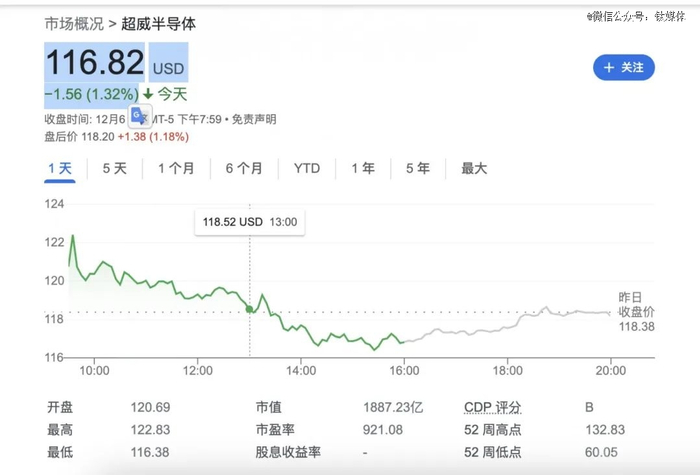Click the USD currency label

click(x=168, y=69)
